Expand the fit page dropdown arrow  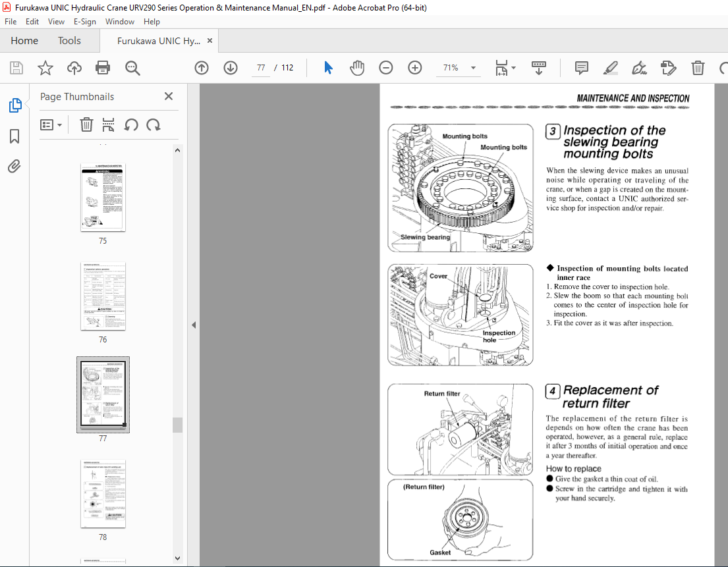coord(513,68)
